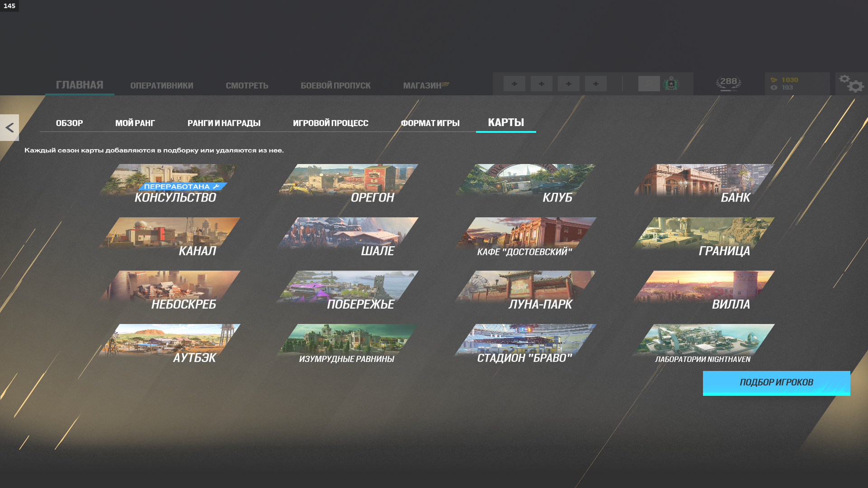Select the НЕБОСКРЕБ map card
Image resolution: width=868 pixels, height=488 pixels.
[x=169, y=291]
